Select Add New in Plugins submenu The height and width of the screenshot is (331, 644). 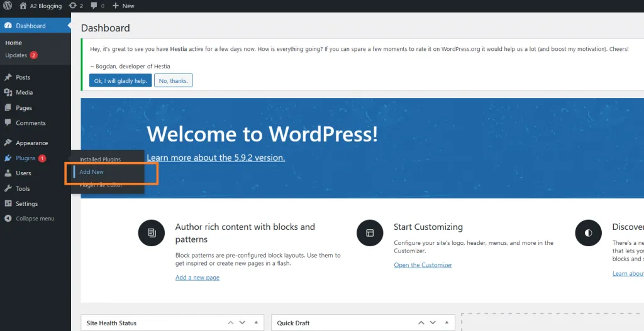click(91, 172)
